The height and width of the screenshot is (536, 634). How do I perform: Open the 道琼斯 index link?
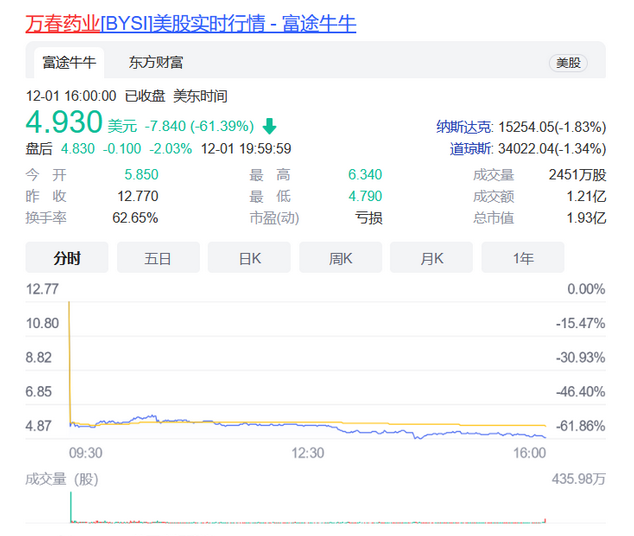[472, 149]
